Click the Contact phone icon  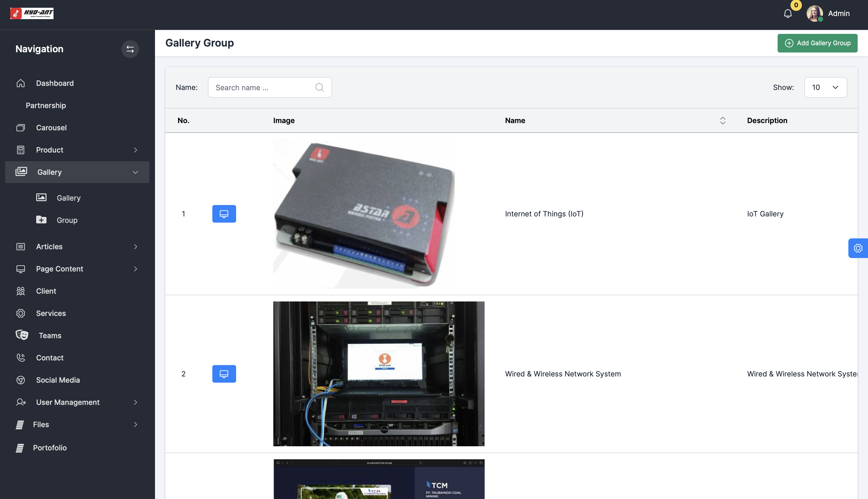pyautogui.click(x=21, y=358)
